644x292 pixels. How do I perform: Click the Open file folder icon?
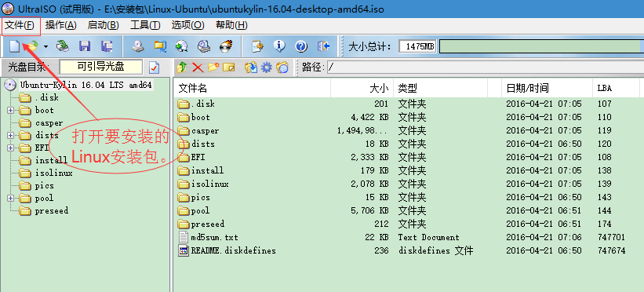[x=32, y=46]
